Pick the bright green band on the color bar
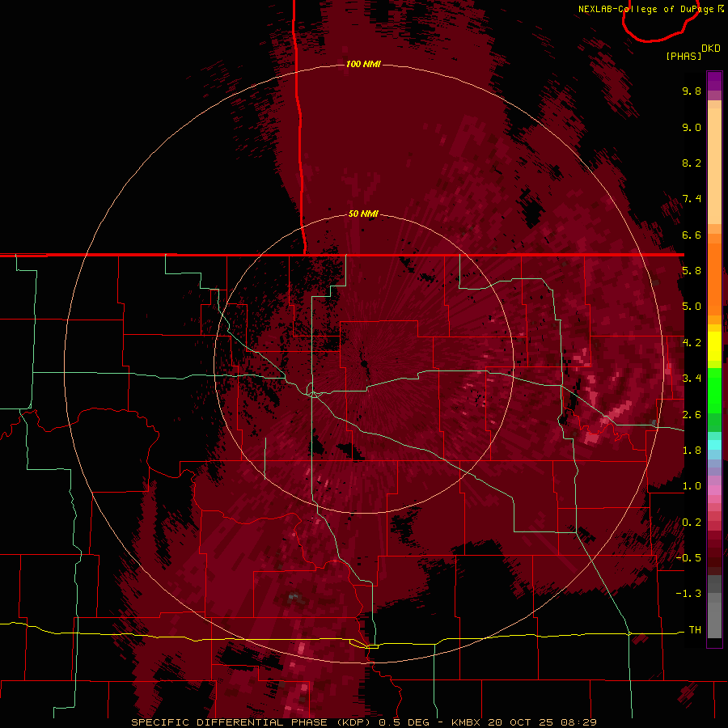Viewport: 728px width, 728px height. [x=714, y=390]
